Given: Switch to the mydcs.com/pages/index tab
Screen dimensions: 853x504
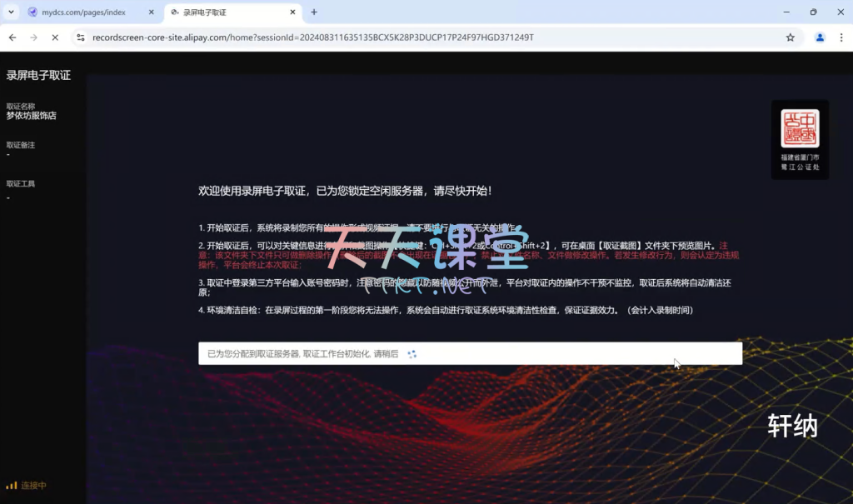Looking at the screenshot, I should click(83, 12).
